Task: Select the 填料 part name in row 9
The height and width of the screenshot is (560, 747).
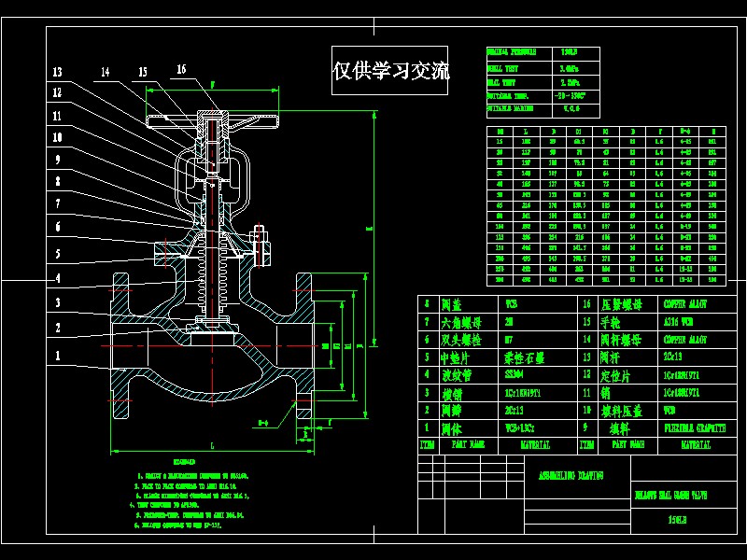Action: tap(620, 428)
